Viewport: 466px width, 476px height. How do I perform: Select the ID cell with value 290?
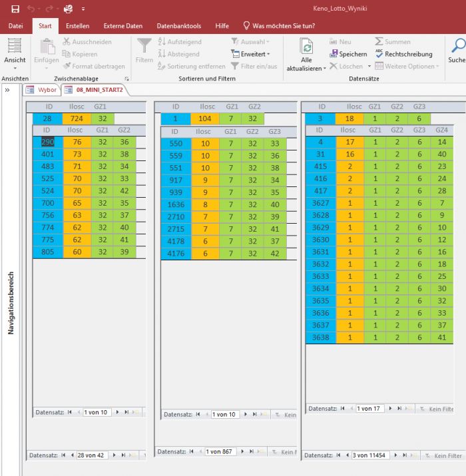coord(48,142)
